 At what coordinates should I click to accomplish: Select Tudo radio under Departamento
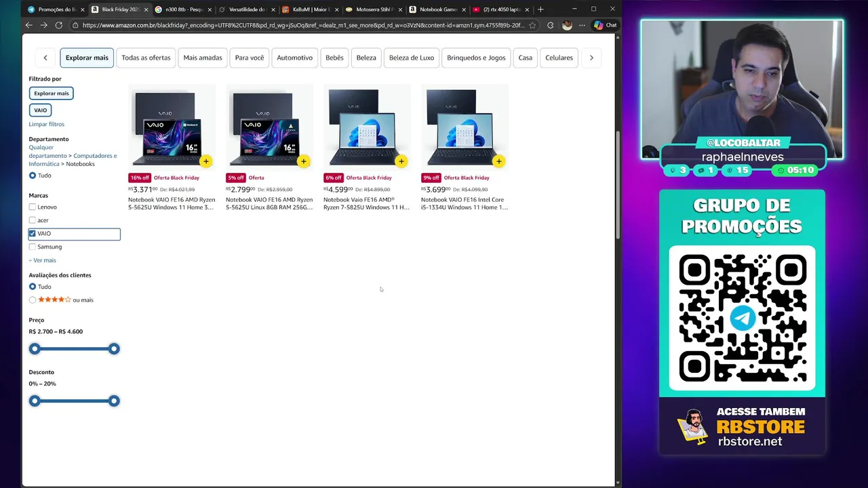point(33,176)
